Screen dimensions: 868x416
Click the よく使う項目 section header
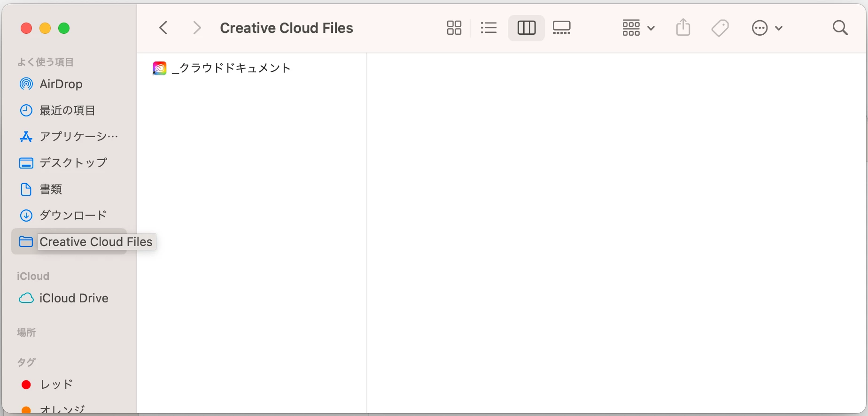(46, 62)
